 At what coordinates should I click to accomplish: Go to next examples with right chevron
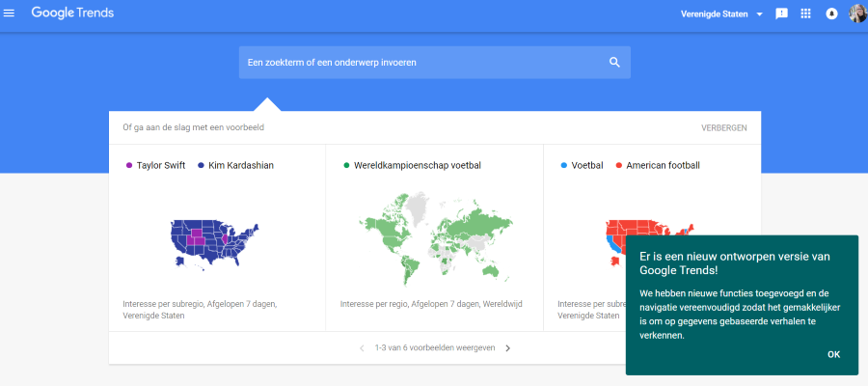pyautogui.click(x=508, y=348)
